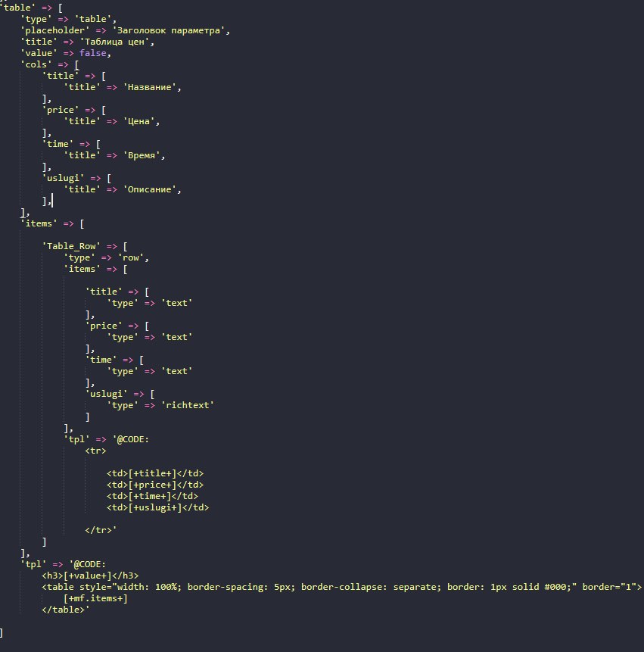Click the string 'Таблица цен'
The height and width of the screenshot is (652, 644).
pyautogui.click(x=114, y=42)
